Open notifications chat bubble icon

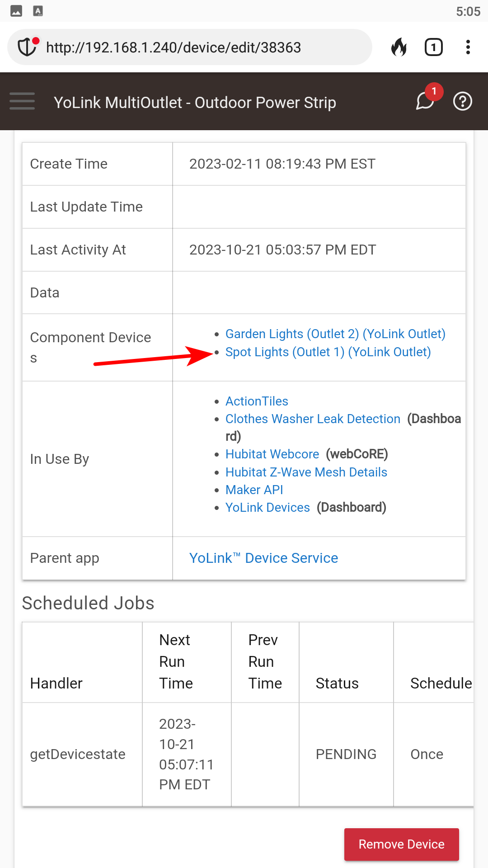(x=426, y=100)
